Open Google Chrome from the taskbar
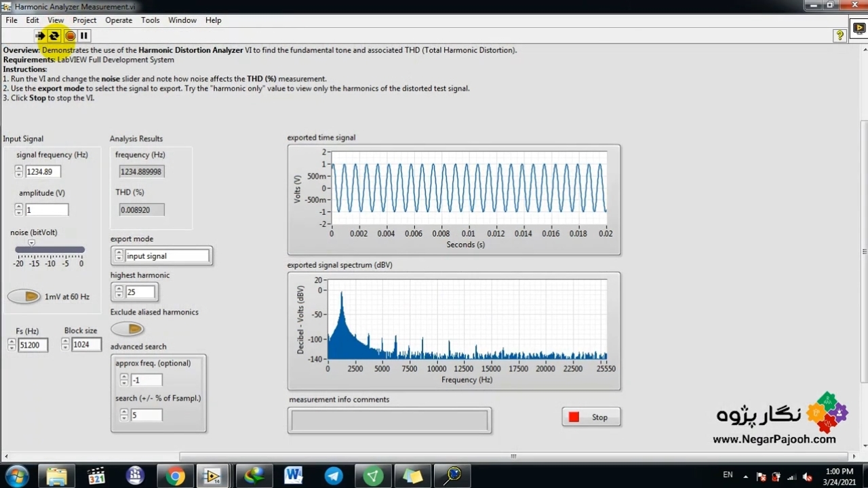Image resolution: width=868 pixels, height=488 pixels. [x=175, y=476]
